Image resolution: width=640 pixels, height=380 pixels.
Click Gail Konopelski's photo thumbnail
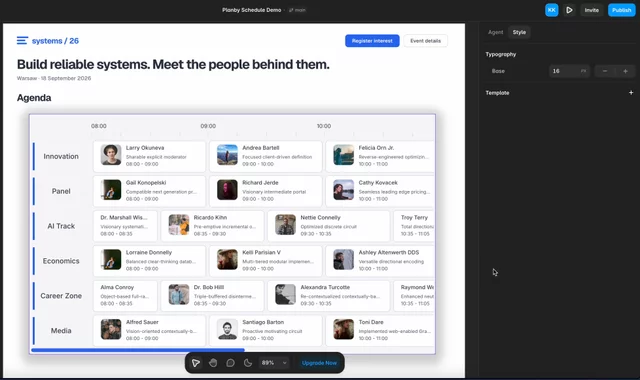click(111, 190)
